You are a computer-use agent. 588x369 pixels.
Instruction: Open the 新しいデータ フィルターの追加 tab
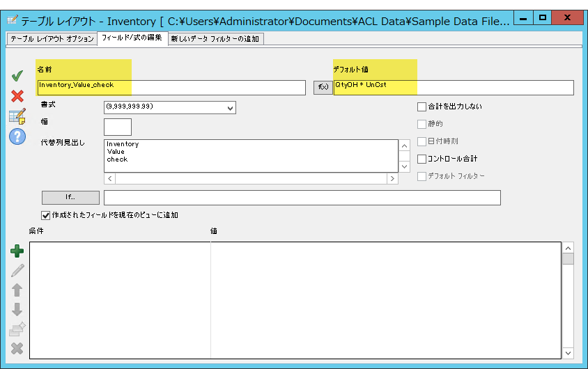[x=215, y=39]
